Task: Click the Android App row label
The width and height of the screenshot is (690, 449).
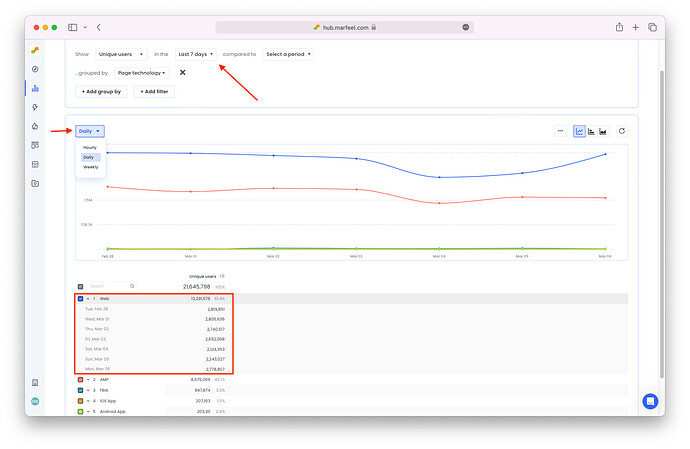Action: click(x=113, y=412)
